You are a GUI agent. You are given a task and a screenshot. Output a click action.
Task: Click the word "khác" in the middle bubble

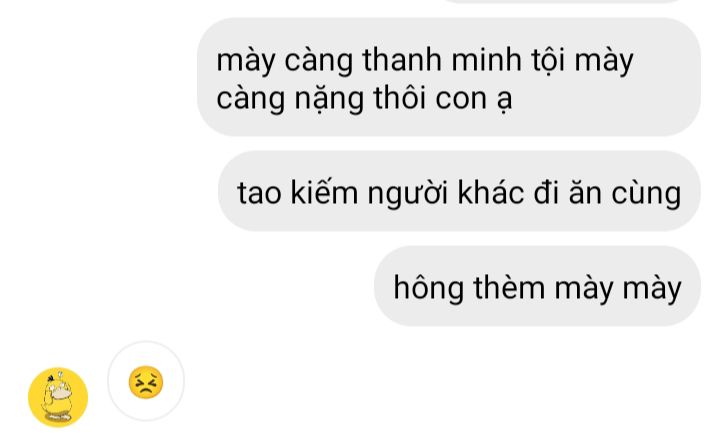click(490, 192)
